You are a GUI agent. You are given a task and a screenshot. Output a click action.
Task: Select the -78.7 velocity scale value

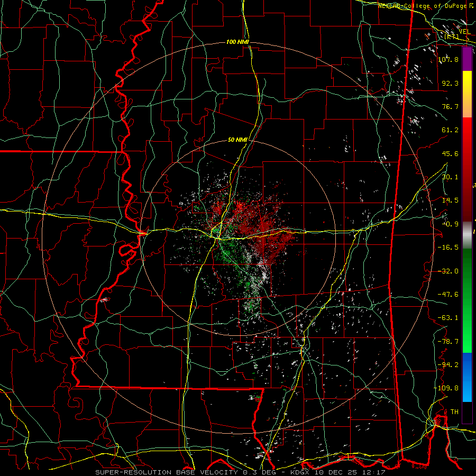click(448, 342)
